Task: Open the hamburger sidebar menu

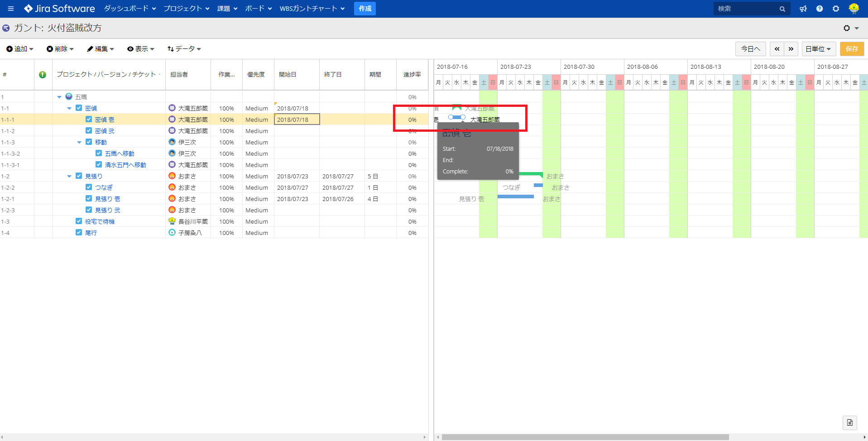Action: point(11,9)
